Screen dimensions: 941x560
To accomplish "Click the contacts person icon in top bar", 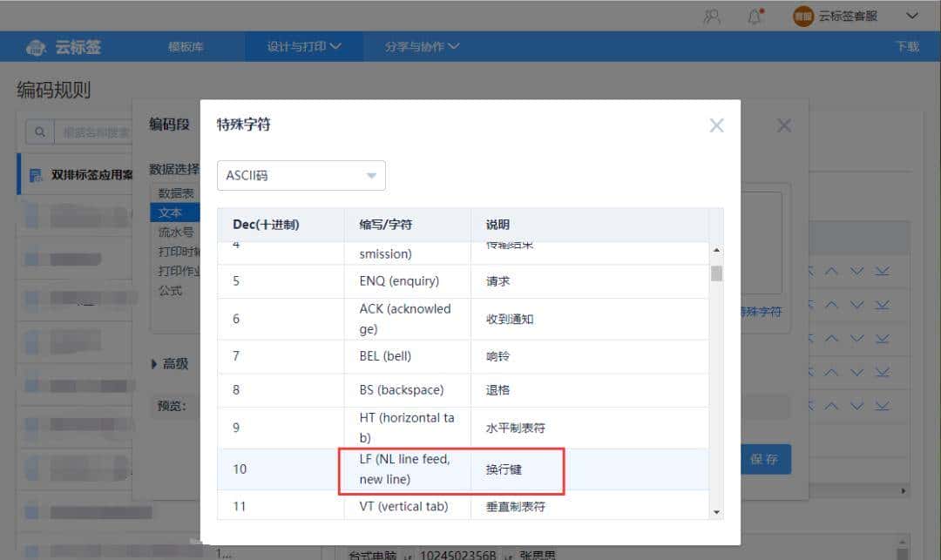I will [x=710, y=15].
